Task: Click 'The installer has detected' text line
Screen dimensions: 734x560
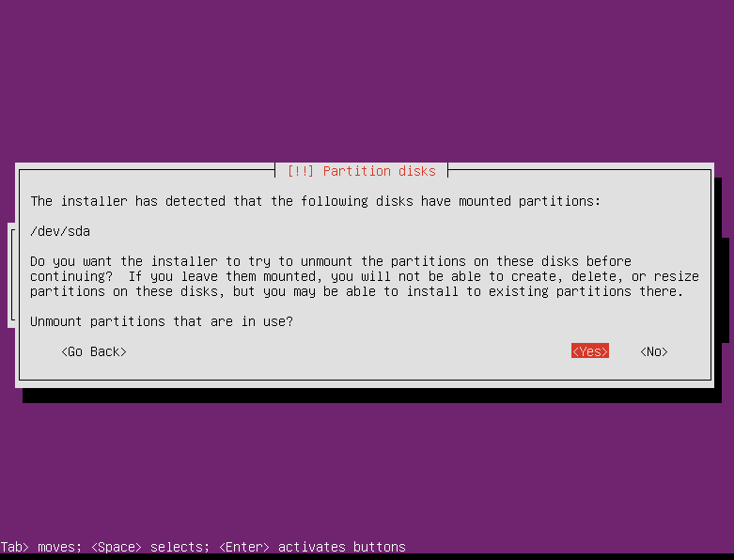Action: pyautogui.click(x=128, y=201)
